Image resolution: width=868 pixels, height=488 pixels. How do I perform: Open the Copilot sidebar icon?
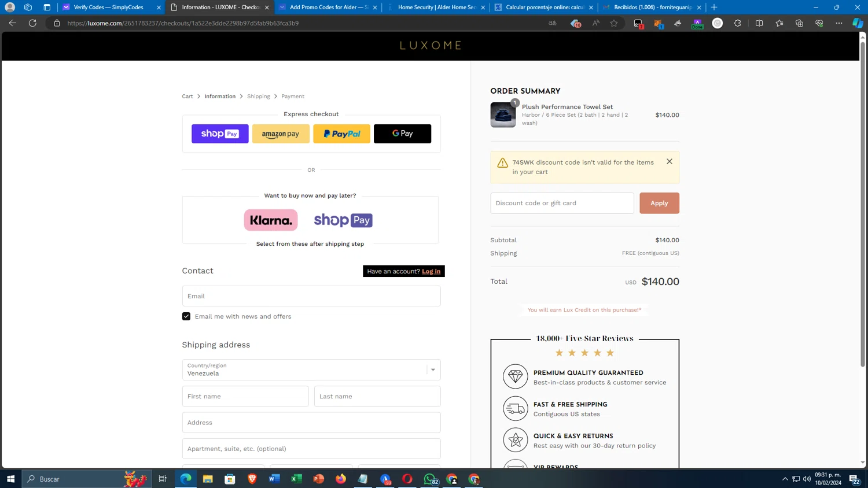coord(858,23)
